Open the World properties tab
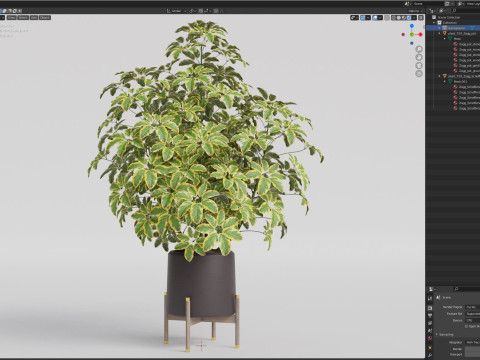The width and height of the screenshot is (480, 360). click(430, 338)
